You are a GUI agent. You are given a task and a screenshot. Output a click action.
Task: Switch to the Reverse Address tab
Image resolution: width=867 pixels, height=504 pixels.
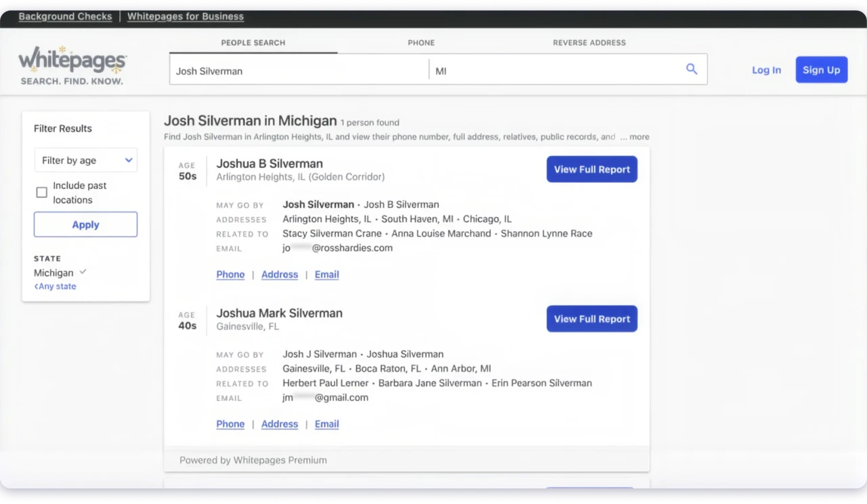tap(589, 43)
